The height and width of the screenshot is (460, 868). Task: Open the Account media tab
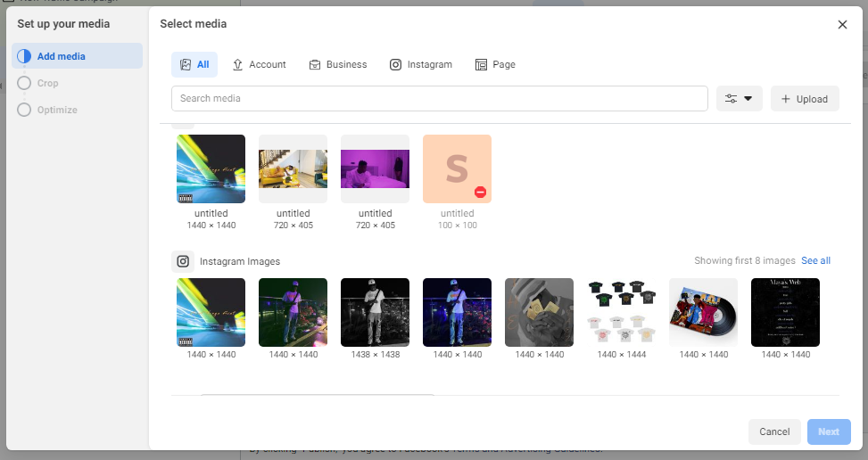coord(259,65)
